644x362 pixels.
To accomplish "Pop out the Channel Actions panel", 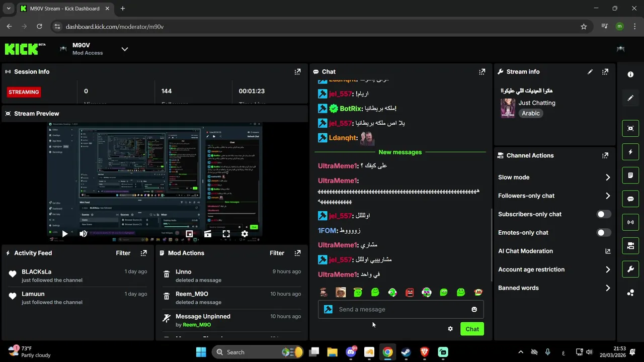I will [x=605, y=155].
